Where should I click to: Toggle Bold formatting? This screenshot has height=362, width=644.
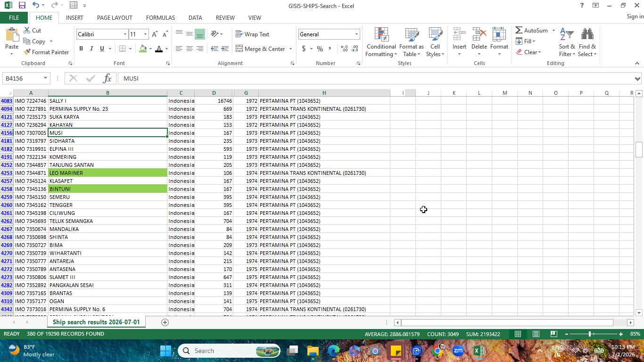pyautogui.click(x=81, y=49)
